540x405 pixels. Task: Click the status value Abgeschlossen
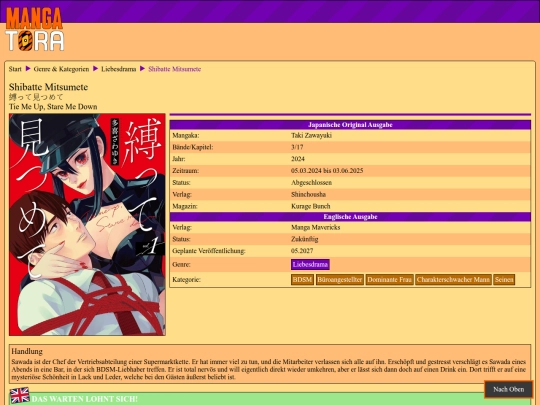click(311, 183)
